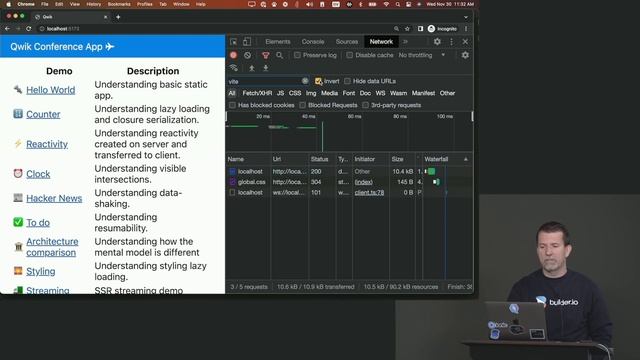Screen dimensions: 640x360
Task: Filter requests by JS
Action: [280, 93]
